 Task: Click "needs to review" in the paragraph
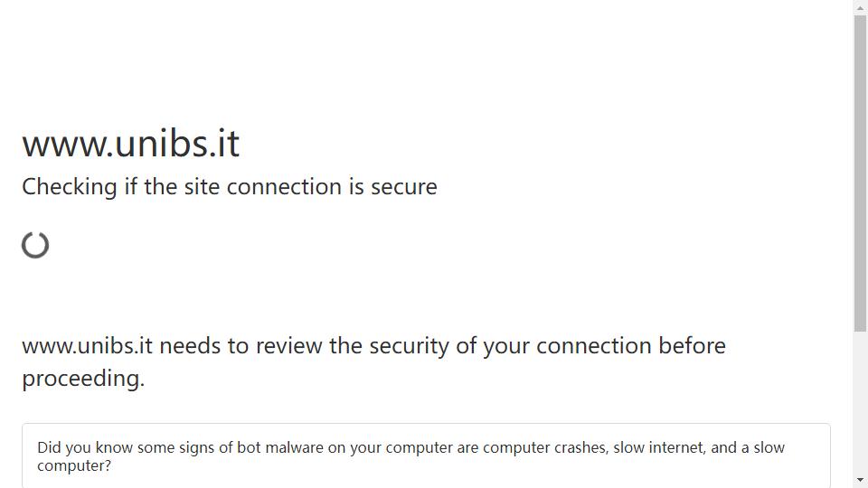241,346
